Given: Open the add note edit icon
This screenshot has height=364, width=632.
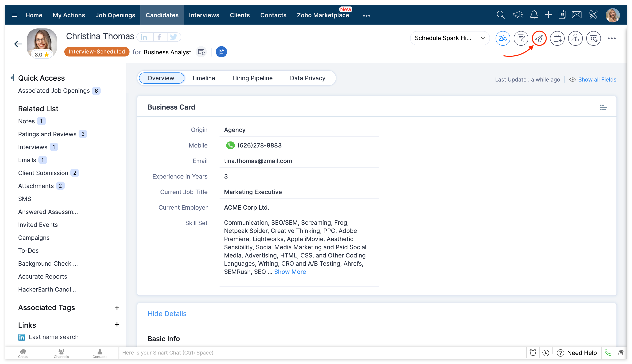Looking at the screenshot, I should [x=521, y=38].
